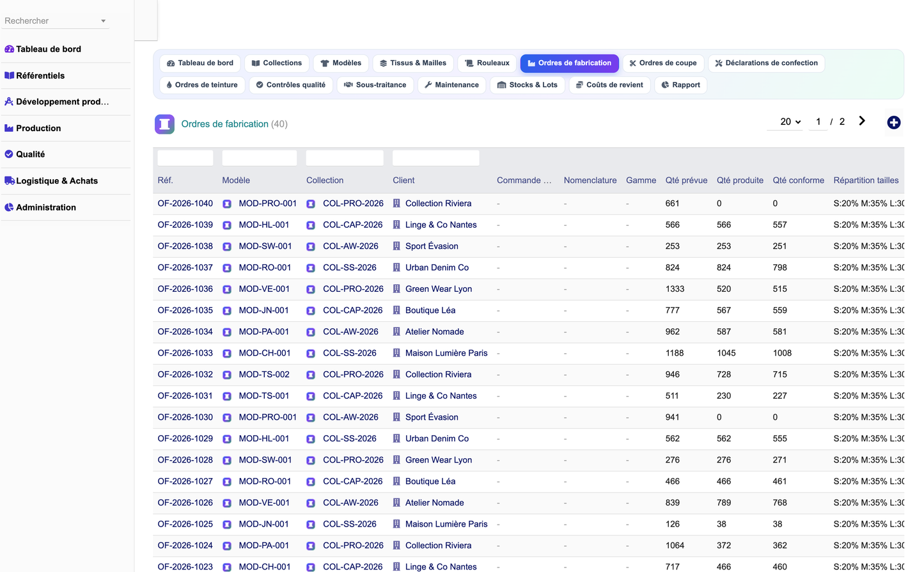Open the Rapport tab
Image resolution: width=924 pixels, height=572 pixels.
tap(680, 85)
